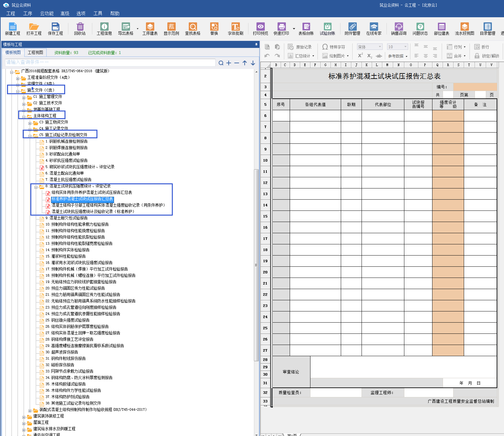This screenshot has height=436, width=504.
Task: Click the 特殊字符 button
Action: [334, 47]
